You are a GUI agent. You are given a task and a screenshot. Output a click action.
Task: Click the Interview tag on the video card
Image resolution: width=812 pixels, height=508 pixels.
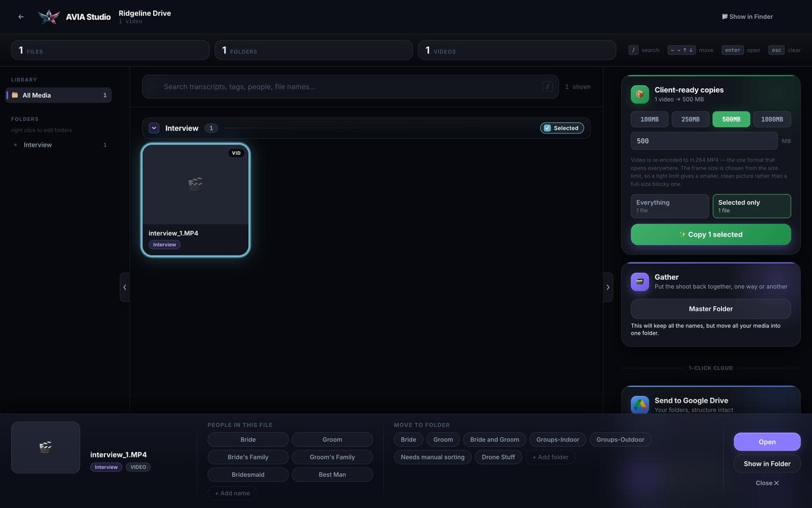click(x=165, y=245)
